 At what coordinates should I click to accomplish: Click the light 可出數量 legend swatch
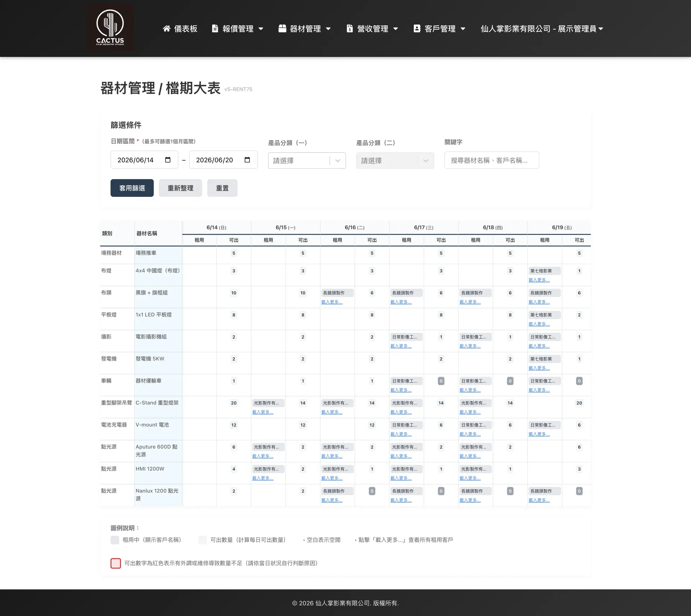click(x=203, y=540)
